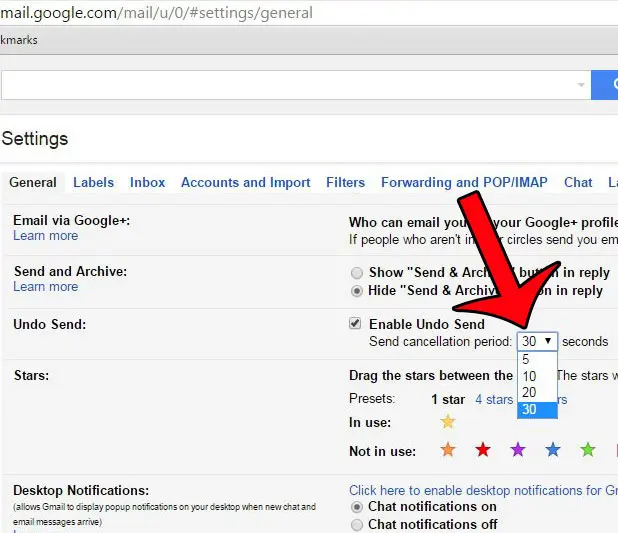Switch to the Labels tab
The height and width of the screenshot is (533, 618).
point(93,183)
